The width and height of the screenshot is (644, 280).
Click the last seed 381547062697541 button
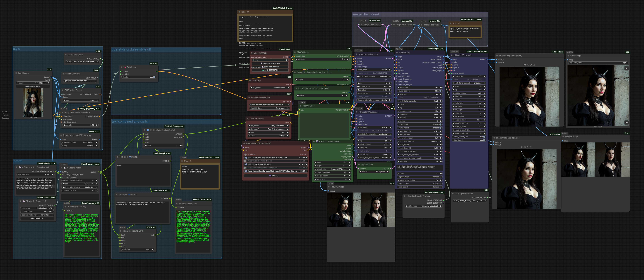pos(270,70)
